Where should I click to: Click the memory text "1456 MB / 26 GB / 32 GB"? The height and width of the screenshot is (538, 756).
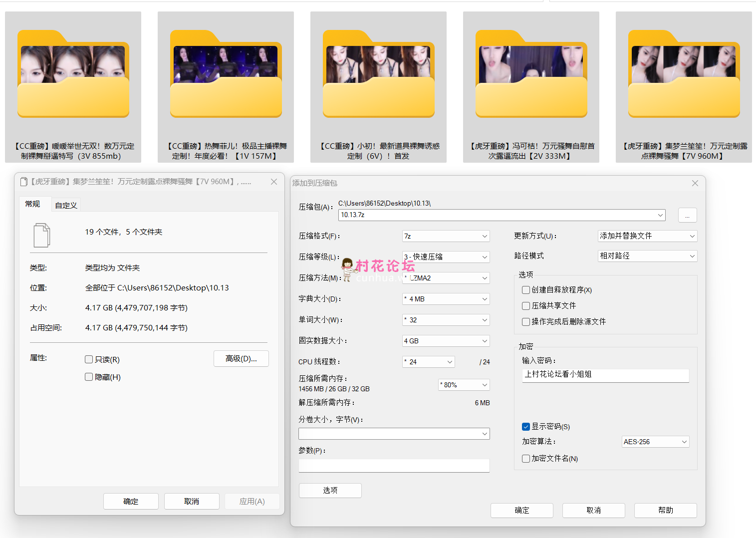[334, 389]
